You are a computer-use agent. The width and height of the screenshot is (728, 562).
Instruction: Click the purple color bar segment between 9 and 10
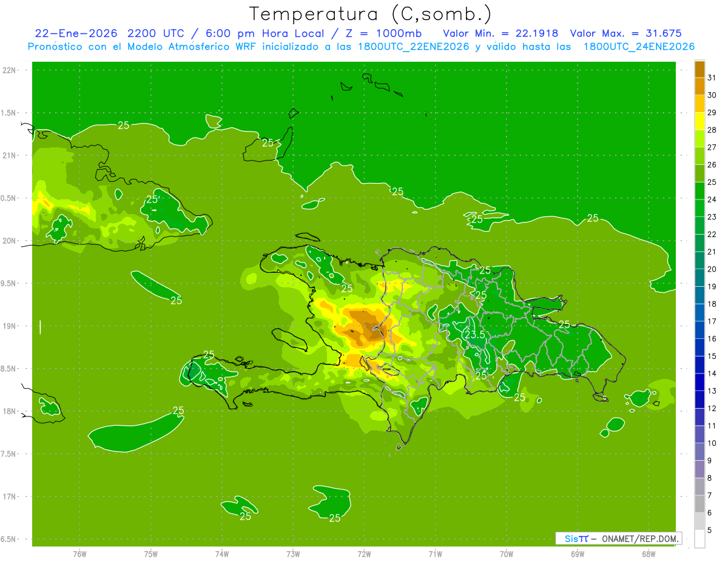tap(699, 452)
